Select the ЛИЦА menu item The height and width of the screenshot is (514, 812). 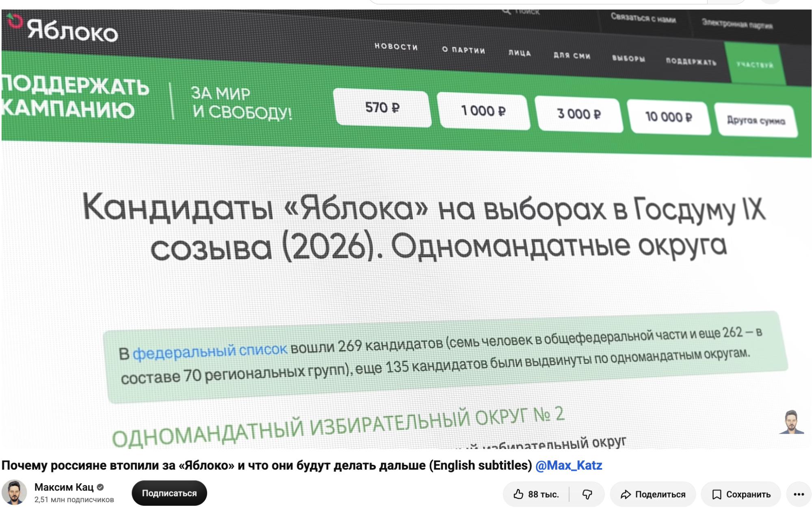pos(520,53)
